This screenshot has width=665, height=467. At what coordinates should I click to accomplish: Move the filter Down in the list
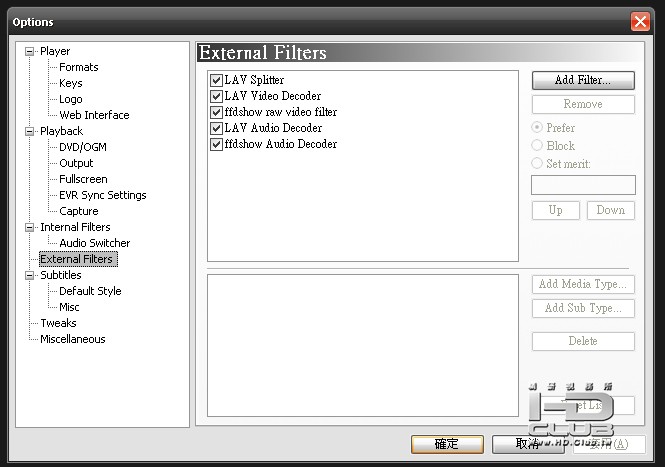pos(611,210)
